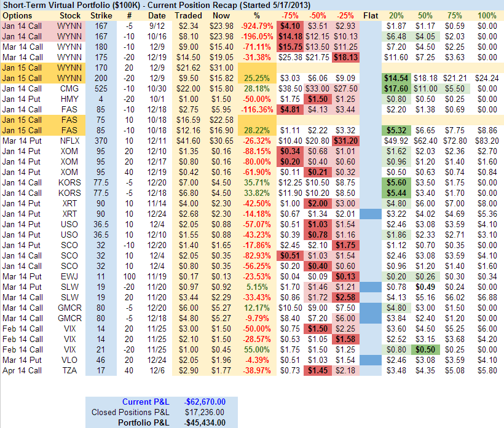This screenshot has height=428, width=504.
Task: Select the 100% column header
Action: (x=487, y=15)
